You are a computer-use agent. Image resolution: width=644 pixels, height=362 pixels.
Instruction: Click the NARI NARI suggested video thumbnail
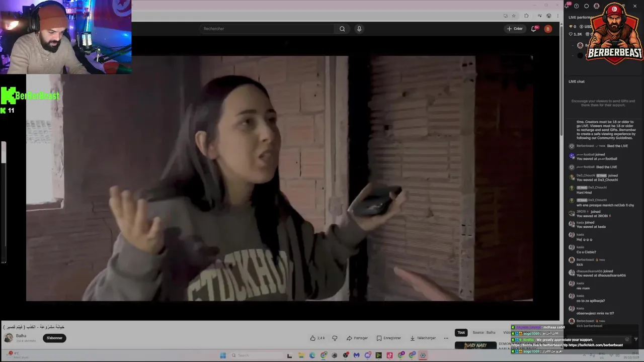click(x=475, y=345)
